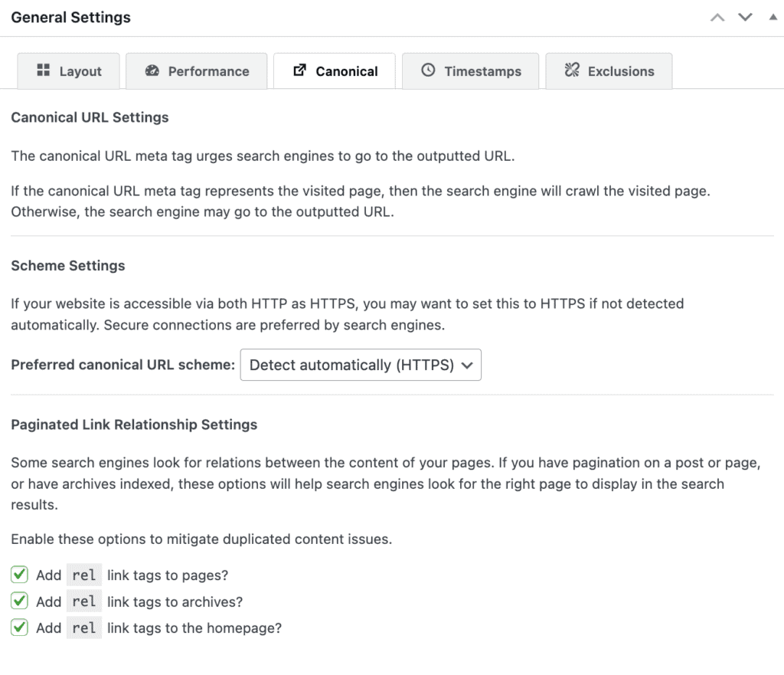Click the Timestamps clock icon

[428, 70]
